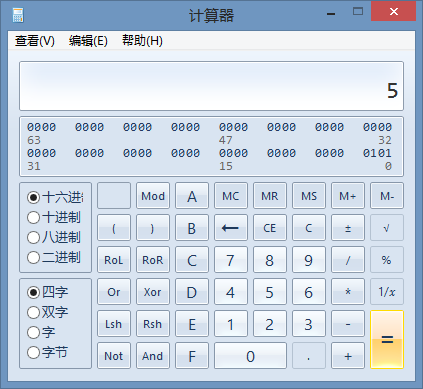
Task: Click the decimal point button
Action: pyautogui.click(x=309, y=356)
